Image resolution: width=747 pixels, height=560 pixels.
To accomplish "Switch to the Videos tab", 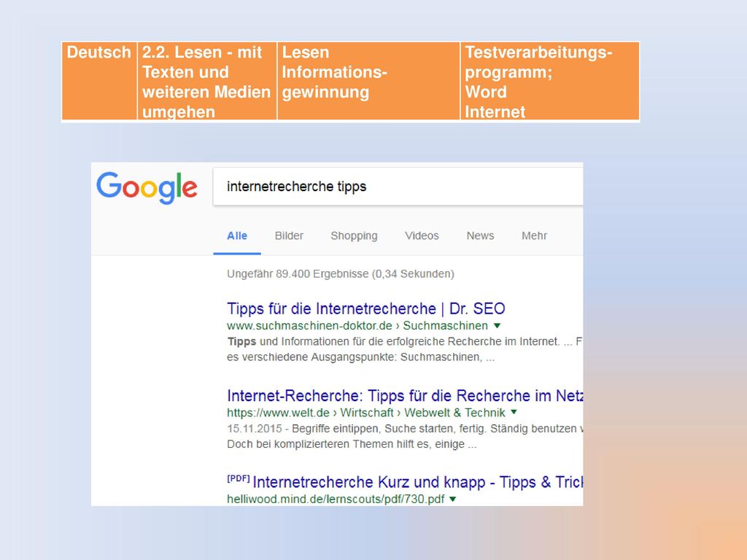I will coord(422,236).
